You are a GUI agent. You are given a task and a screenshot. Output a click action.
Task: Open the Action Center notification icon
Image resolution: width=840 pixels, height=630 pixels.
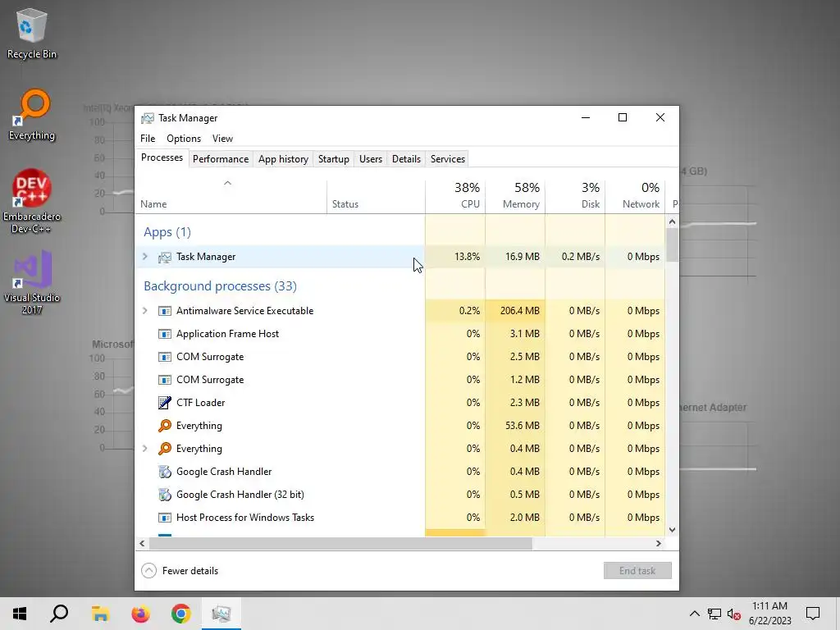point(813,614)
